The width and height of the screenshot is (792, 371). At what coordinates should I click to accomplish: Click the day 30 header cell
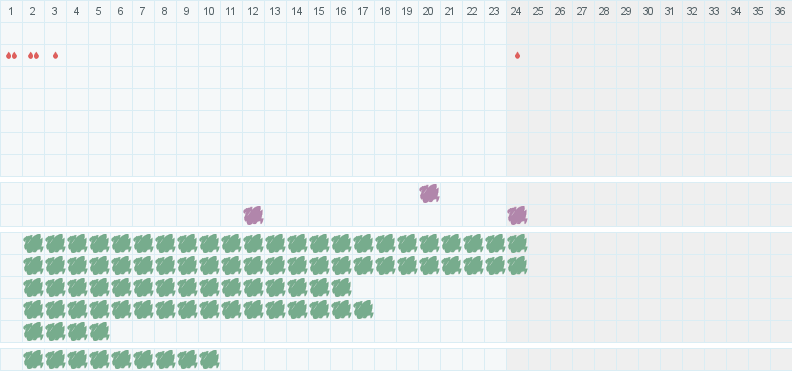pos(649,11)
